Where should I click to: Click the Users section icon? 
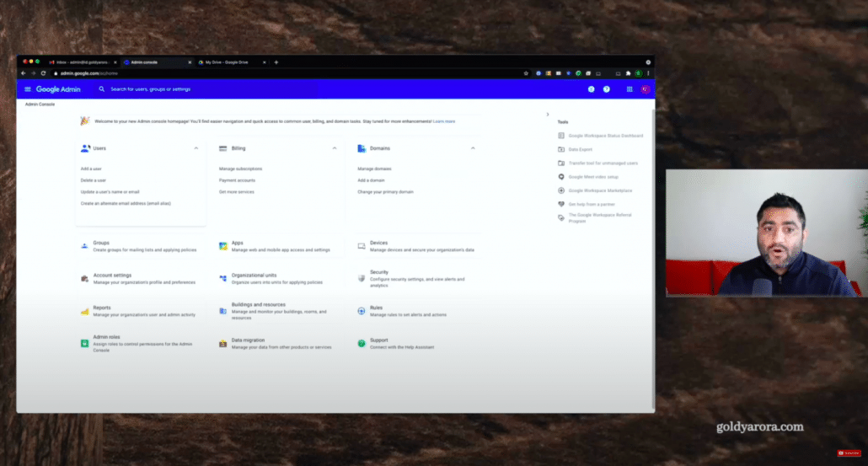click(85, 148)
